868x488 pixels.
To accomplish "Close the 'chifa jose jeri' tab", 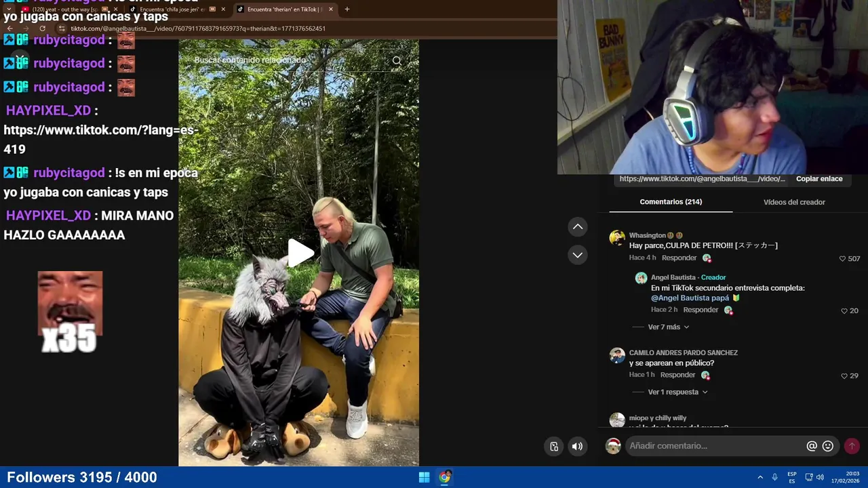I will [223, 9].
